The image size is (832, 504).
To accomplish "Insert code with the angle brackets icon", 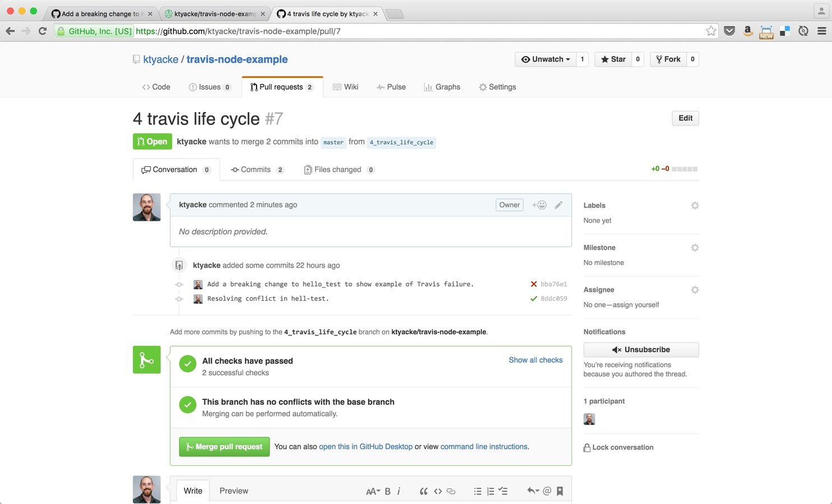I will click(438, 491).
